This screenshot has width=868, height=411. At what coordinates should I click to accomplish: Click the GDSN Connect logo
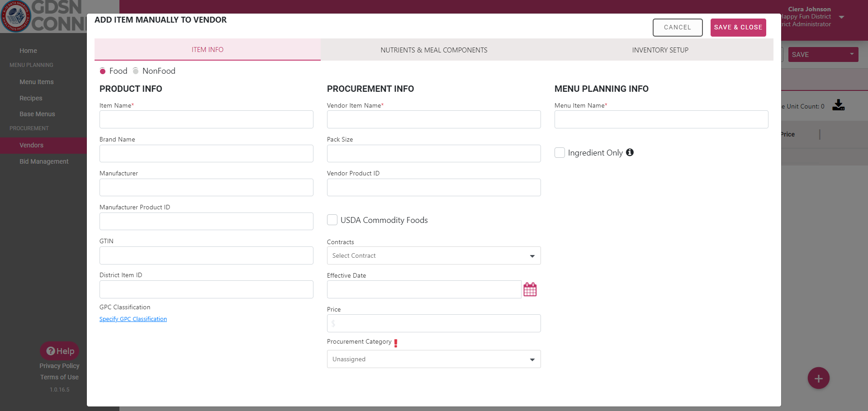click(43, 16)
